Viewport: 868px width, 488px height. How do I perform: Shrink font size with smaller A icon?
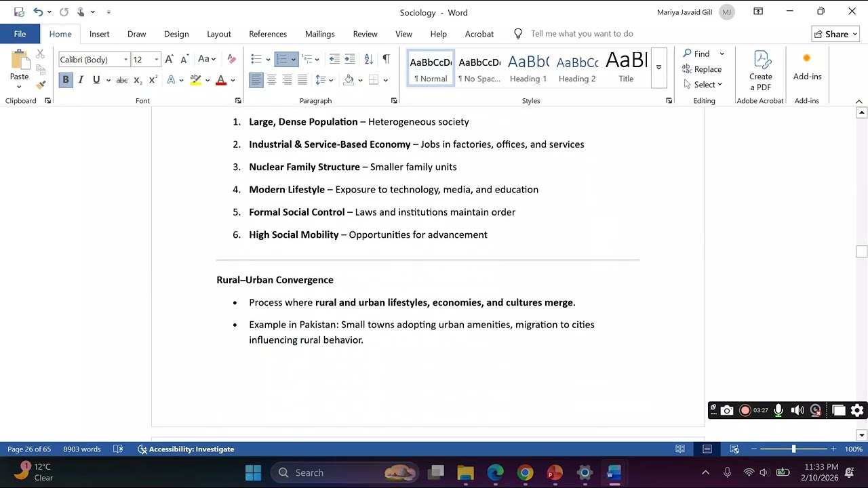[x=184, y=59]
